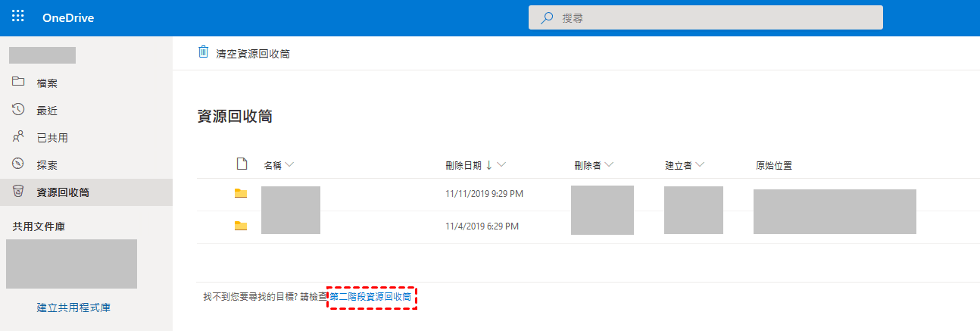980x331 pixels.
Task: Click the trash icon for 清空資源回收筒
Action: coord(203,52)
